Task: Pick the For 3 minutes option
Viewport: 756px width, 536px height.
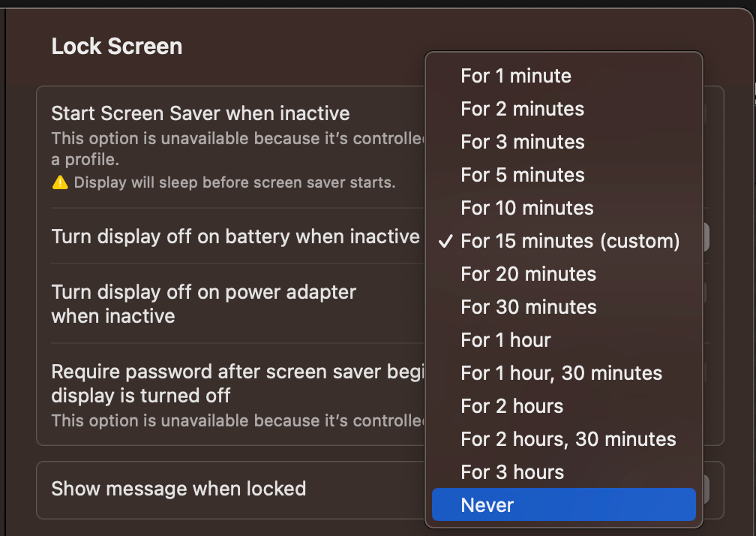Action: (x=564, y=142)
